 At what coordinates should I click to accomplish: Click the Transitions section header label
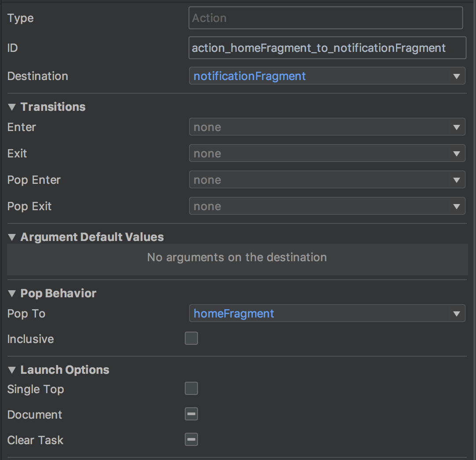pyautogui.click(x=53, y=107)
